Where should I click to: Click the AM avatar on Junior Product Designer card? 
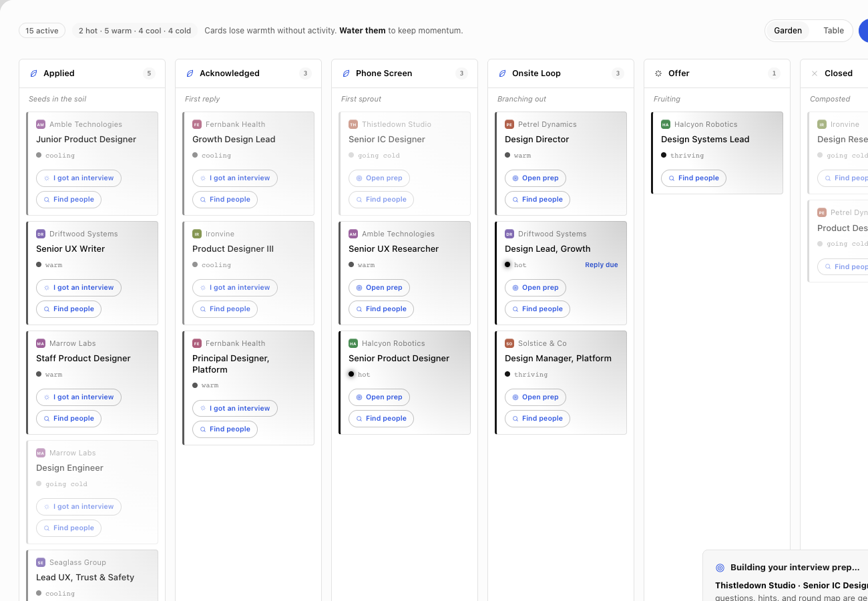tap(41, 124)
